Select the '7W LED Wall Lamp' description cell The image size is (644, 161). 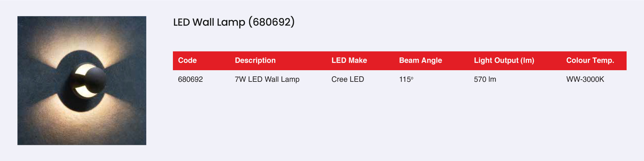(x=267, y=80)
